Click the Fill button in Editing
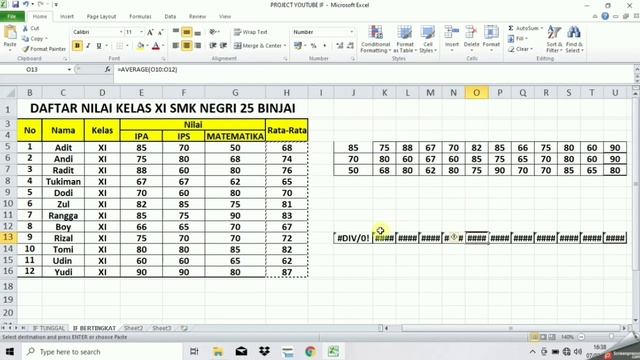Viewport: 640px width, 360px height. pyautogui.click(x=518, y=38)
